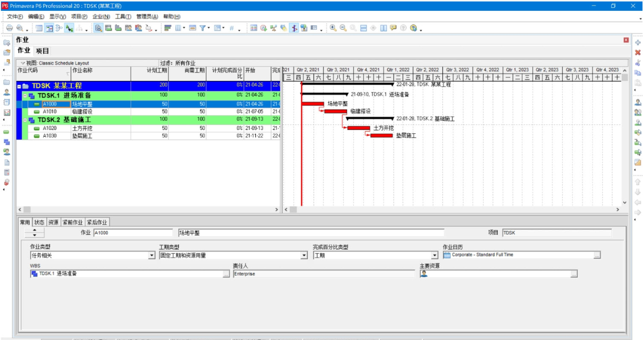Collapse the TDSK.1 进场准备 WBS group
This screenshot has height=340, width=644.
click(x=25, y=96)
